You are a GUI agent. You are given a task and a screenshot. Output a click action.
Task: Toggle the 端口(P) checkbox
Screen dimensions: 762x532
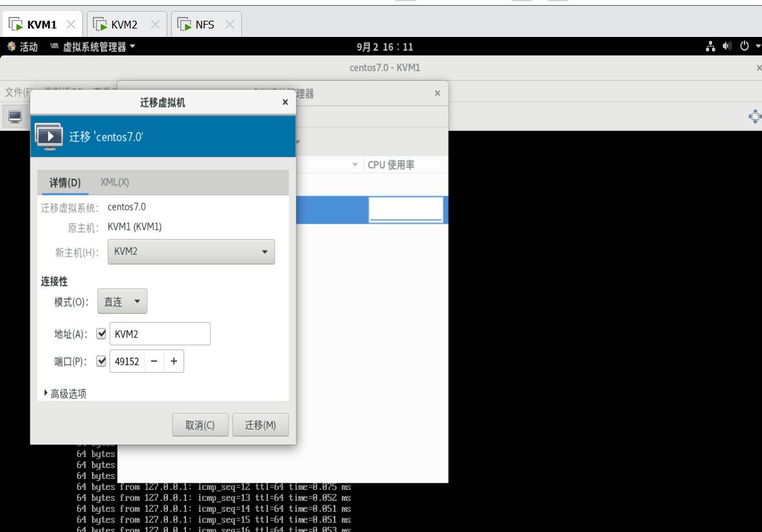pyautogui.click(x=101, y=361)
